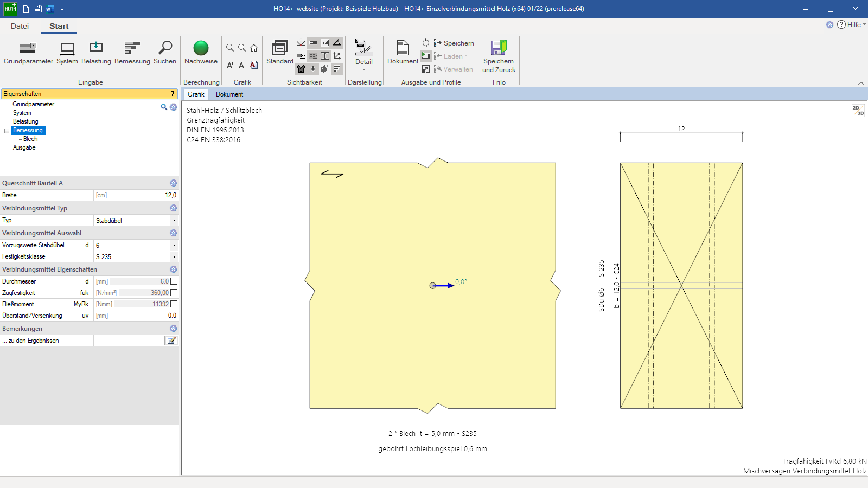Click the dashed arrow label icon
Viewport: 868px width, 488px height.
[x=301, y=56]
